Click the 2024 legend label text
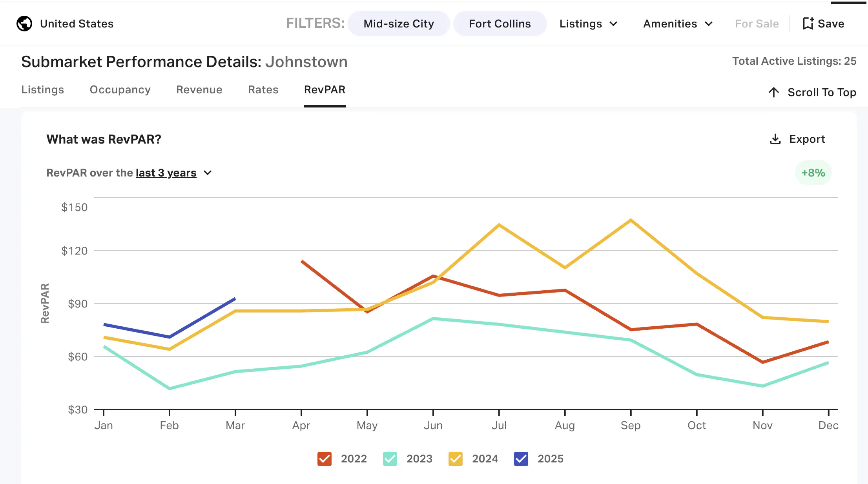Screen dimensions: 868x484 click(x=485, y=459)
